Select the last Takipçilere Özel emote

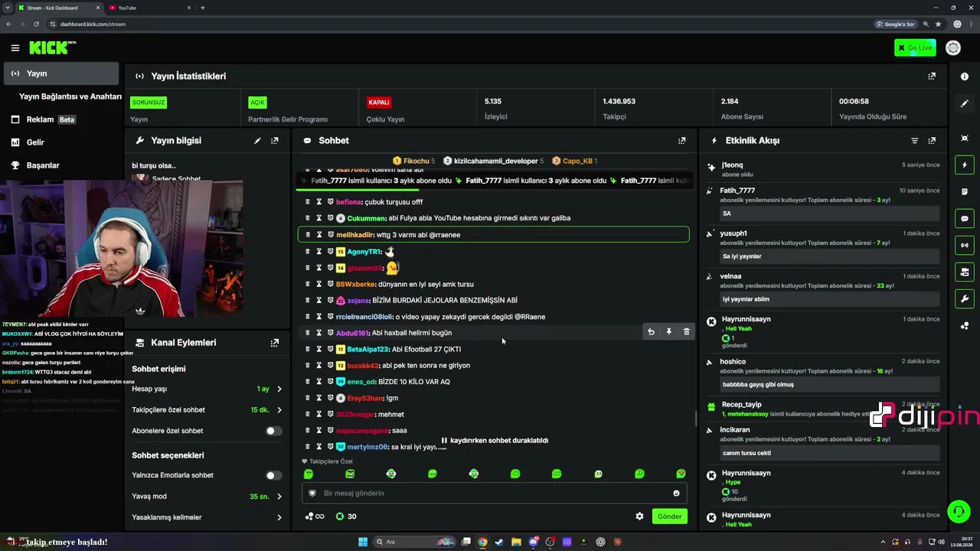pos(681,474)
